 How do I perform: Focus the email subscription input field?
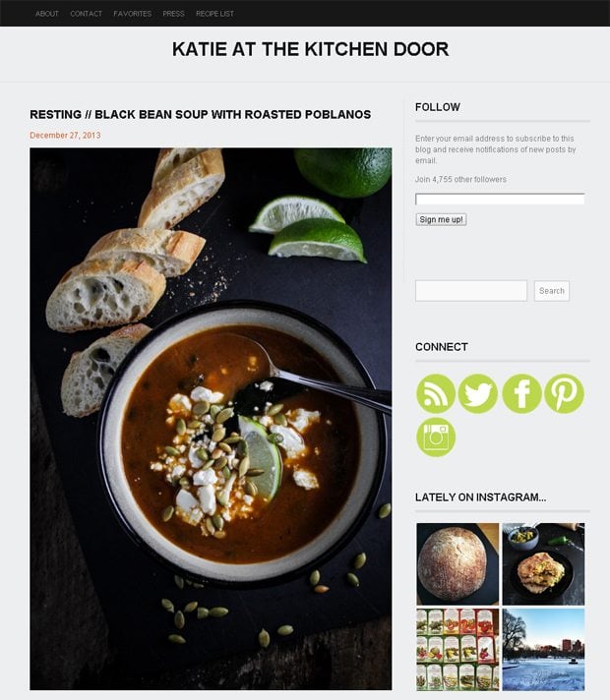(500, 199)
